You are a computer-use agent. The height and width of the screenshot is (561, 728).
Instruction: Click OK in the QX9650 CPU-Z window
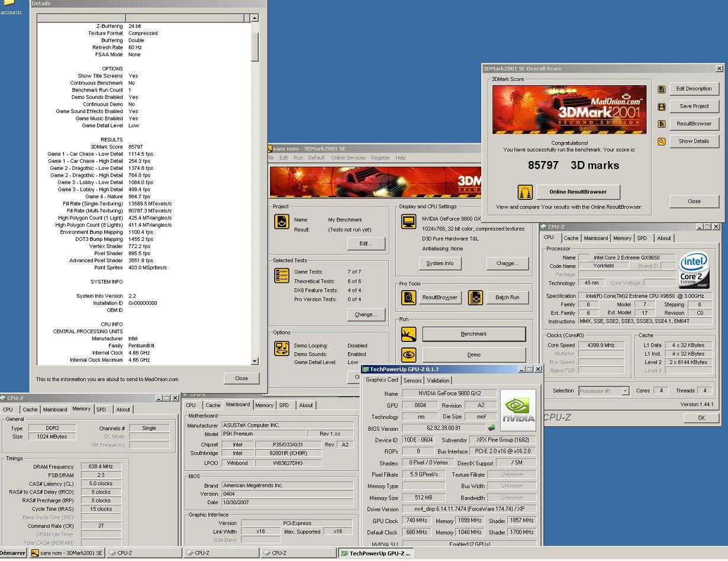coord(701,418)
